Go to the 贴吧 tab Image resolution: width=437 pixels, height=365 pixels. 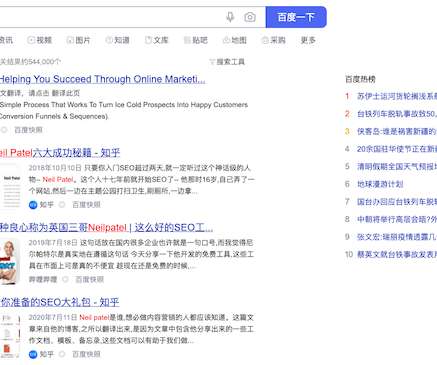196,40
